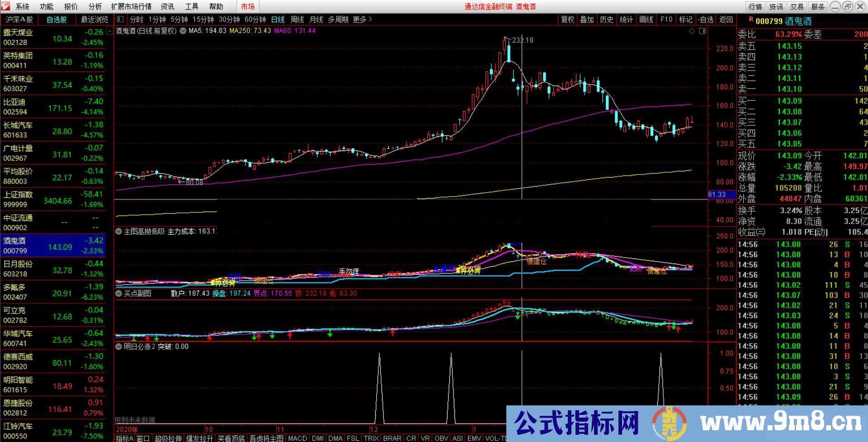Expand the 主图高抛低吸 indicator dropdown
Screen dimensions: 868x442
coord(119,231)
